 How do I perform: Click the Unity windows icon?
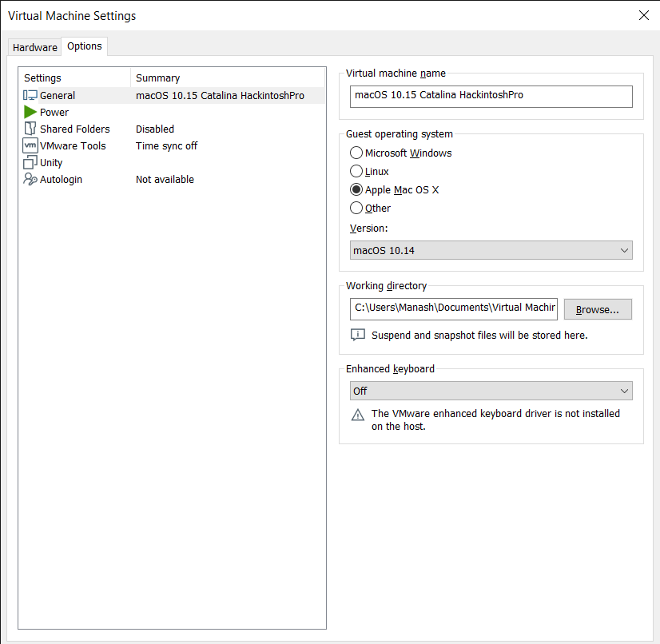pyautogui.click(x=30, y=162)
